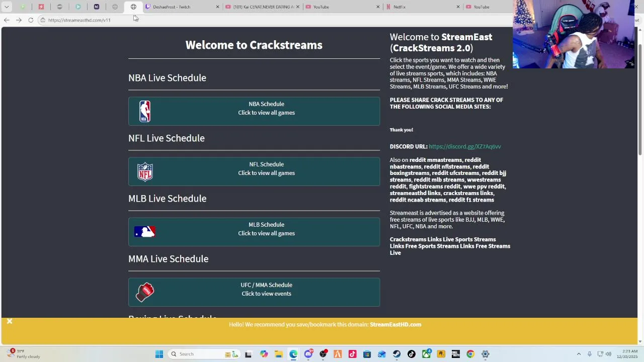Open File Explorer from taskbar
The height and width of the screenshot is (362, 644).
tap(279, 354)
